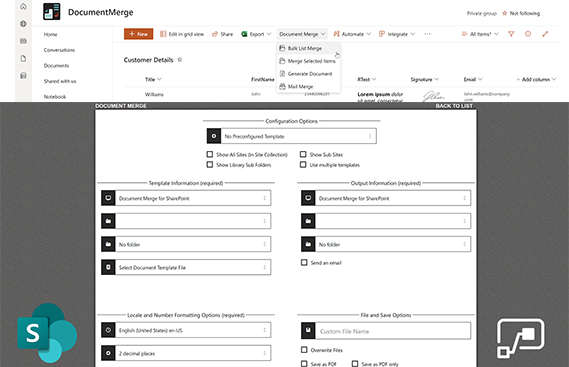Open the Integrate dropdown
This screenshot has width=569, height=367.
[x=397, y=34]
